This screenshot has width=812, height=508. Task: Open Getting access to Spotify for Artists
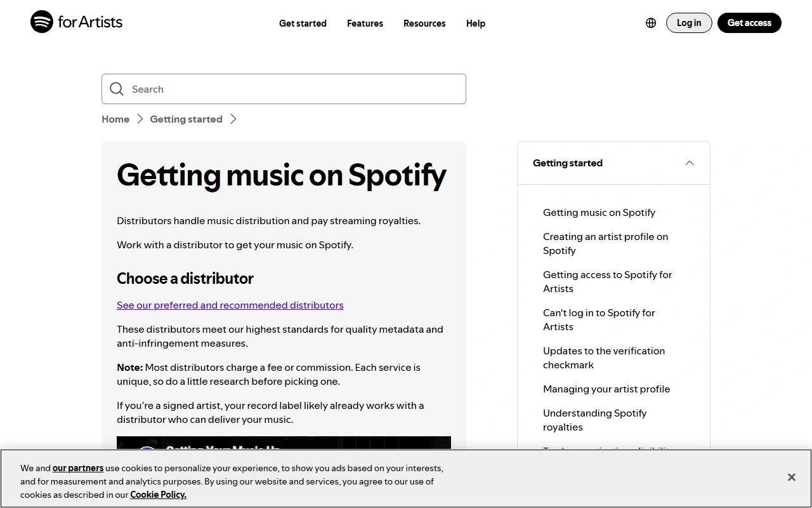coord(607,282)
